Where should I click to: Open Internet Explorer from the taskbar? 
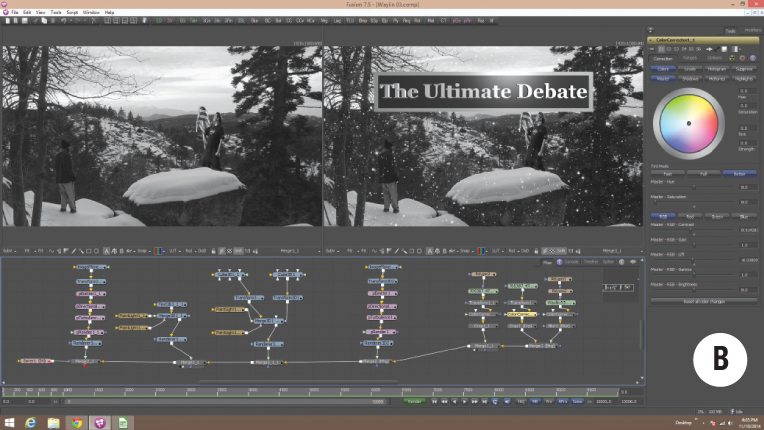coord(30,423)
